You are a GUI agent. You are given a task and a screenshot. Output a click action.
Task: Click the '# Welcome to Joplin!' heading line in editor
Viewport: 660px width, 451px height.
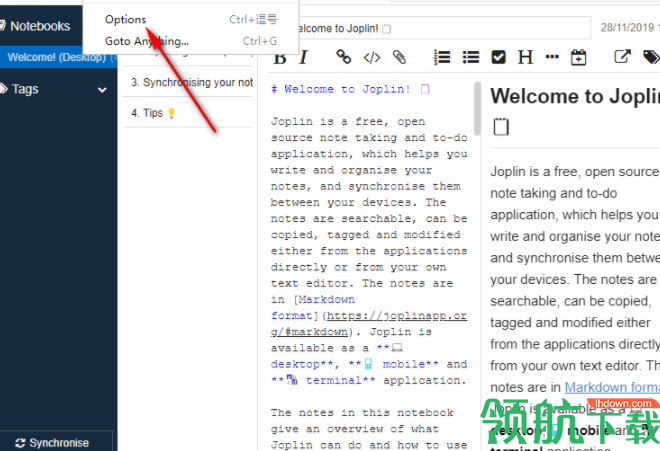pyautogui.click(x=351, y=89)
